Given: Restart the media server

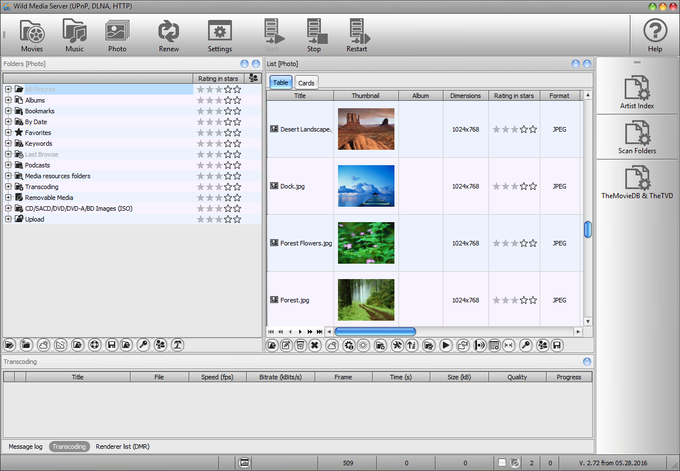Looking at the screenshot, I should (356, 35).
